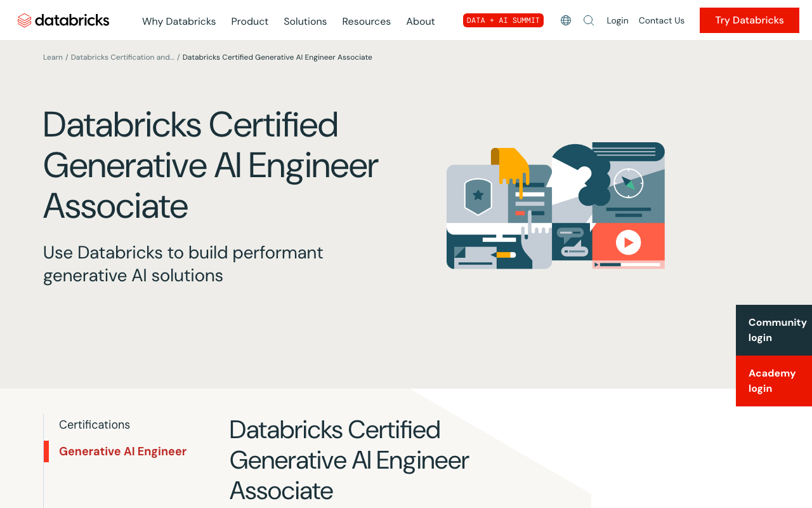Click the Try Databricks button
The image size is (812, 508).
coord(749,19)
